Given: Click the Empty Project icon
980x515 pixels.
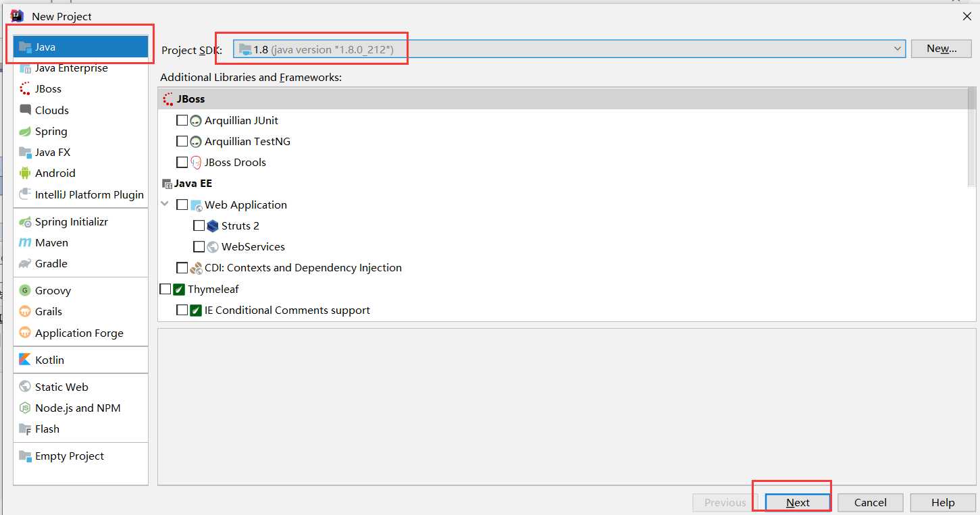Looking at the screenshot, I should (x=25, y=456).
